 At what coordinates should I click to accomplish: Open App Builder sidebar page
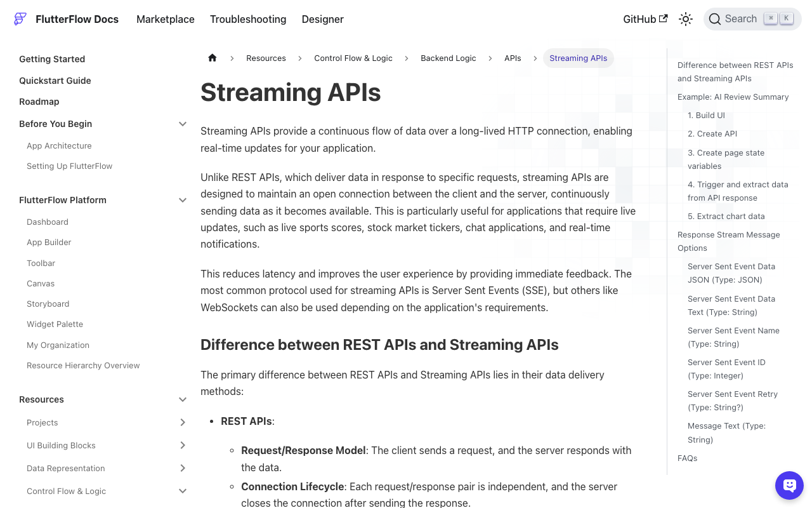coord(49,242)
